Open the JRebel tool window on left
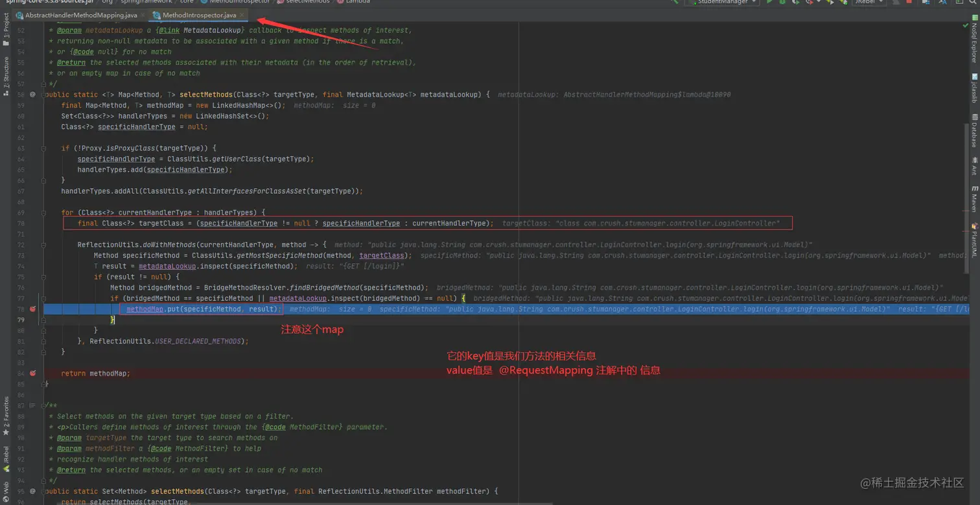980x505 pixels. pos(6,459)
